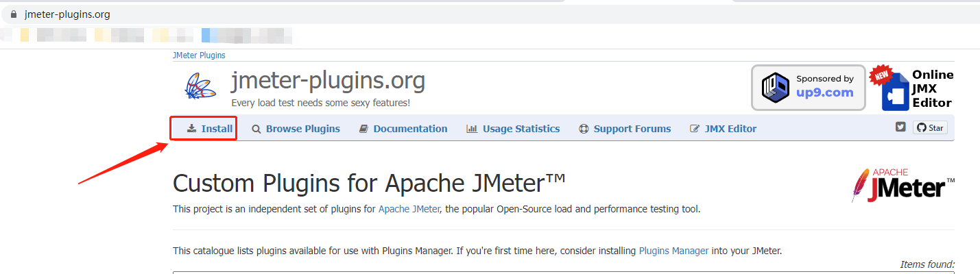
Task: Click the 'Items found:' text
Action: click(x=927, y=264)
